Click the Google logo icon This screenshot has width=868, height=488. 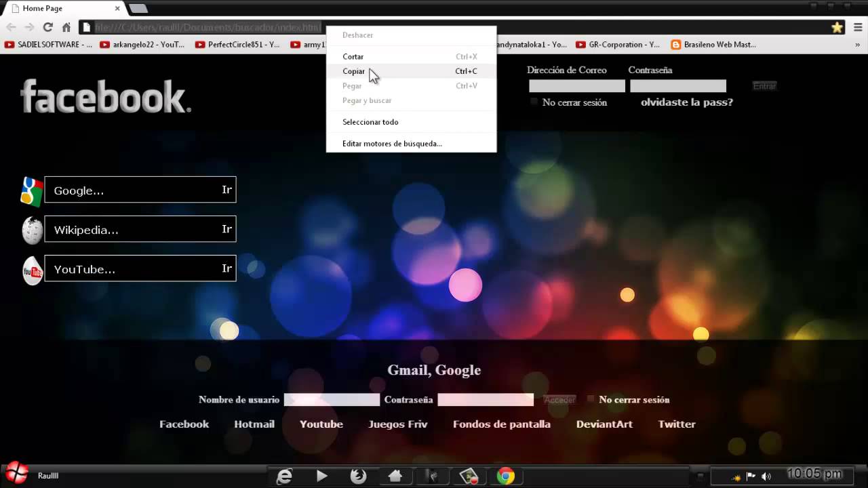tap(32, 191)
